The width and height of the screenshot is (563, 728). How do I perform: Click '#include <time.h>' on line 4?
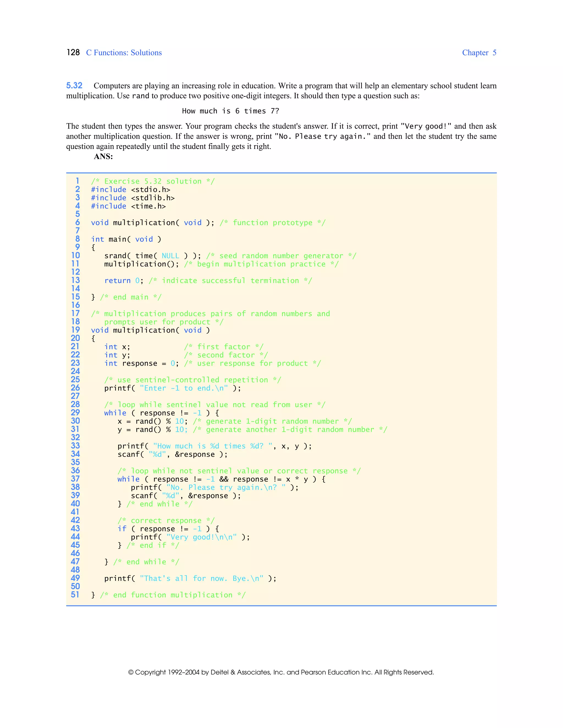[x=128, y=206]
